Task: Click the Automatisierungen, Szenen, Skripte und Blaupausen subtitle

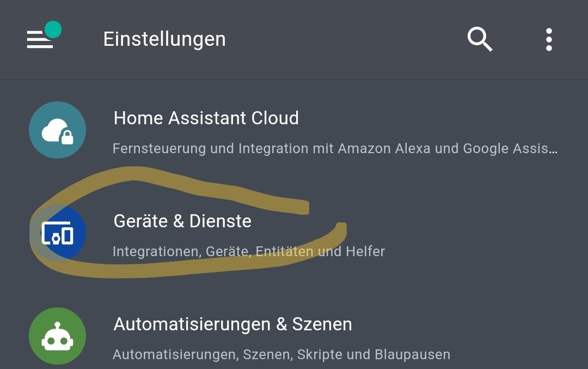Action: click(281, 355)
